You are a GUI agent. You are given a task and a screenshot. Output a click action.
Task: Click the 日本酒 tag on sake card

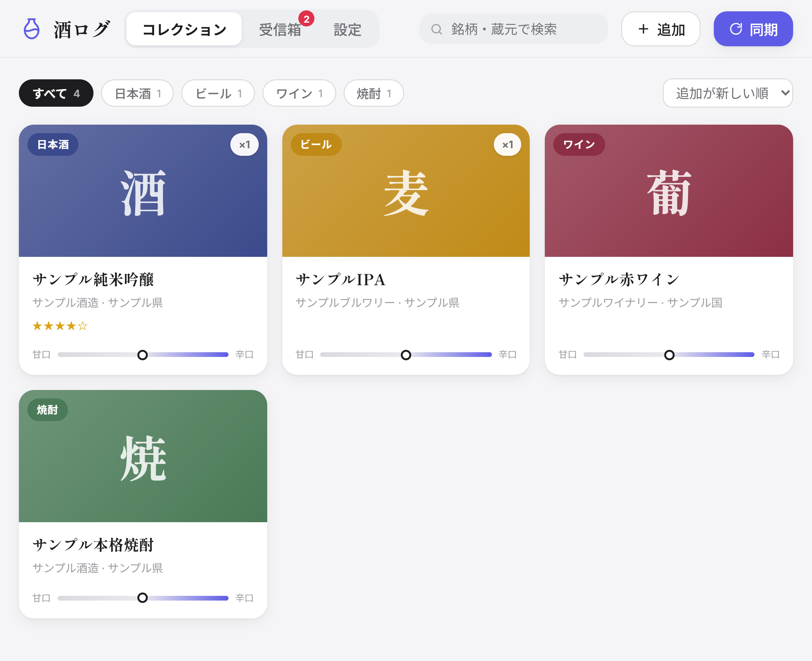(x=53, y=145)
